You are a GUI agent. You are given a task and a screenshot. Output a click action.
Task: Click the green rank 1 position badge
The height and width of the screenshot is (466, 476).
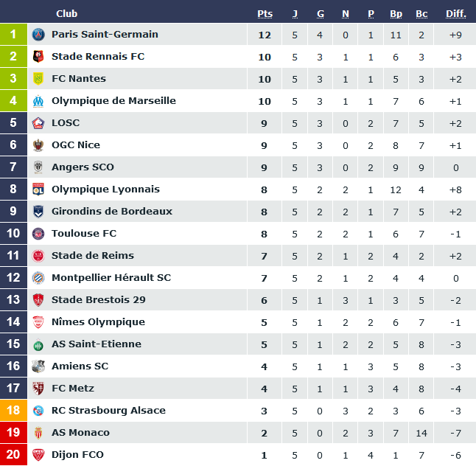click(13, 35)
